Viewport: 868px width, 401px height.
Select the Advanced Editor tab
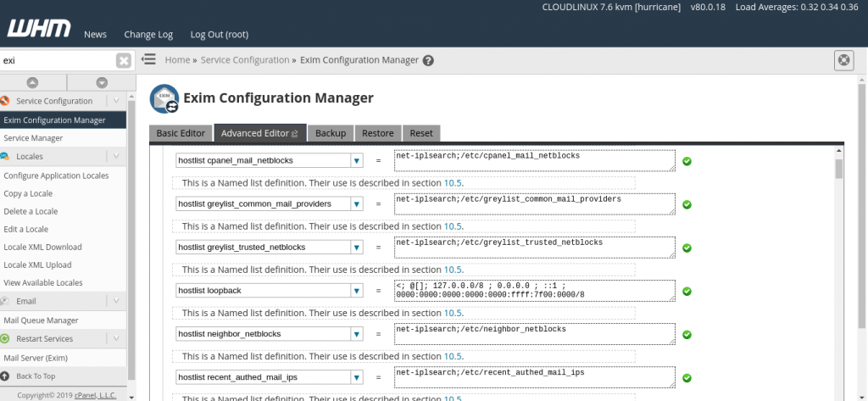[x=259, y=133]
